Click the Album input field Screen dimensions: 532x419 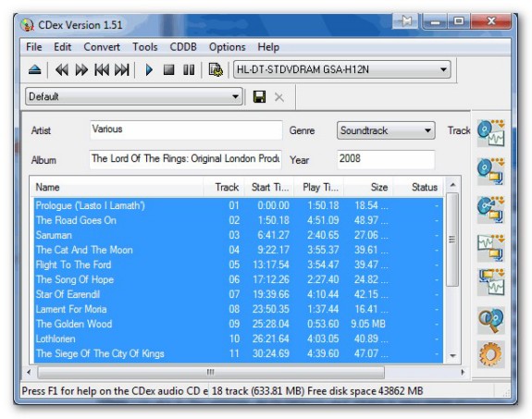click(x=186, y=159)
